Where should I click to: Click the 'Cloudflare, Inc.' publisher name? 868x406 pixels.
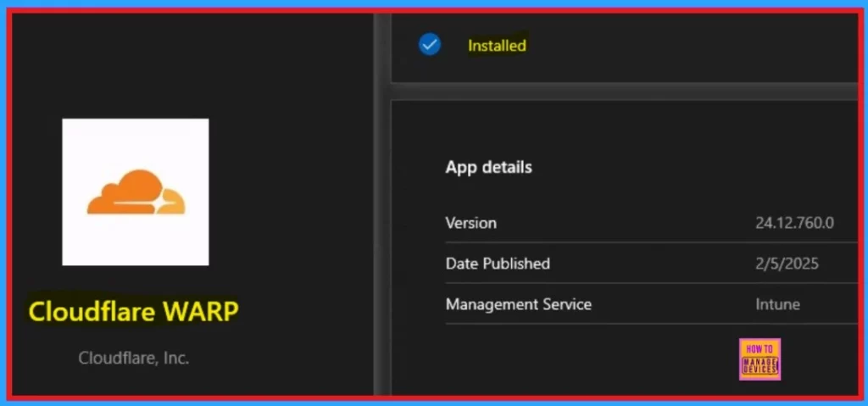tap(134, 358)
